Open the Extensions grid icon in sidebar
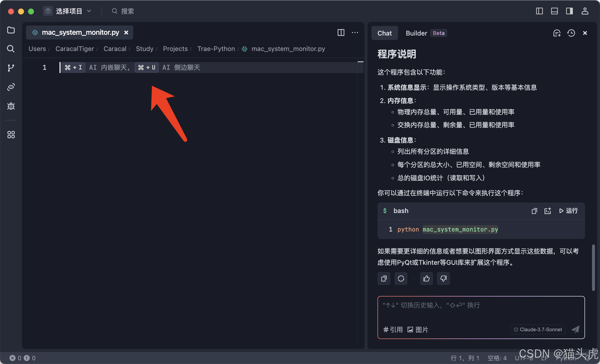The image size is (600, 364). point(11,135)
